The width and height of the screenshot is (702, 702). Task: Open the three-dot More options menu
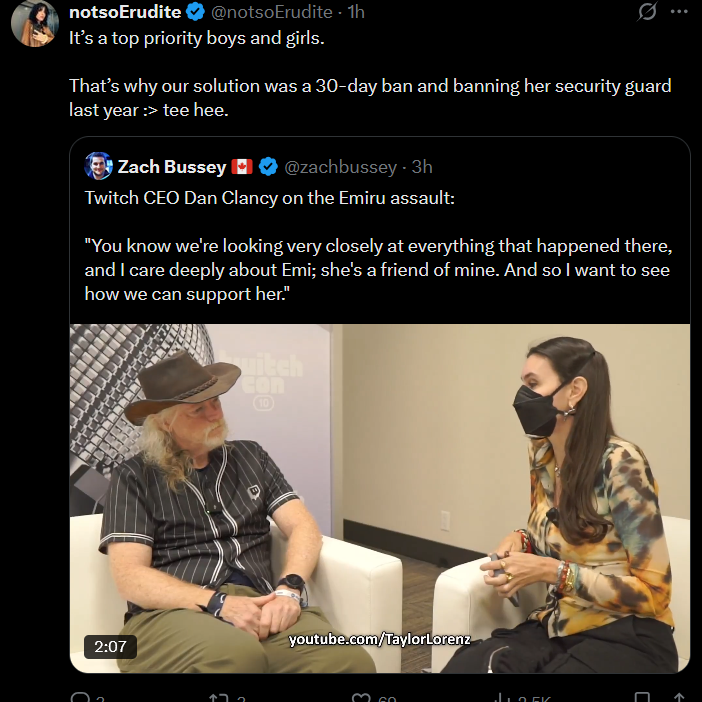[679, 12]
